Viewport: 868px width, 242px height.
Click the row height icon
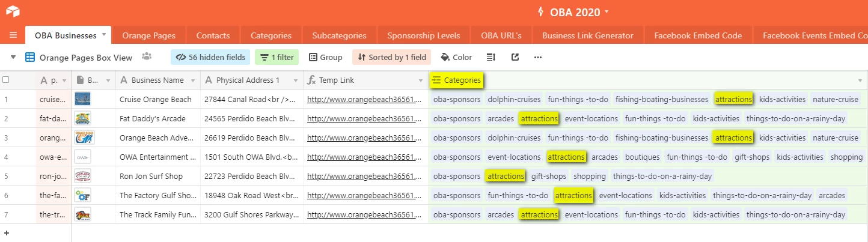click(491, 58)
